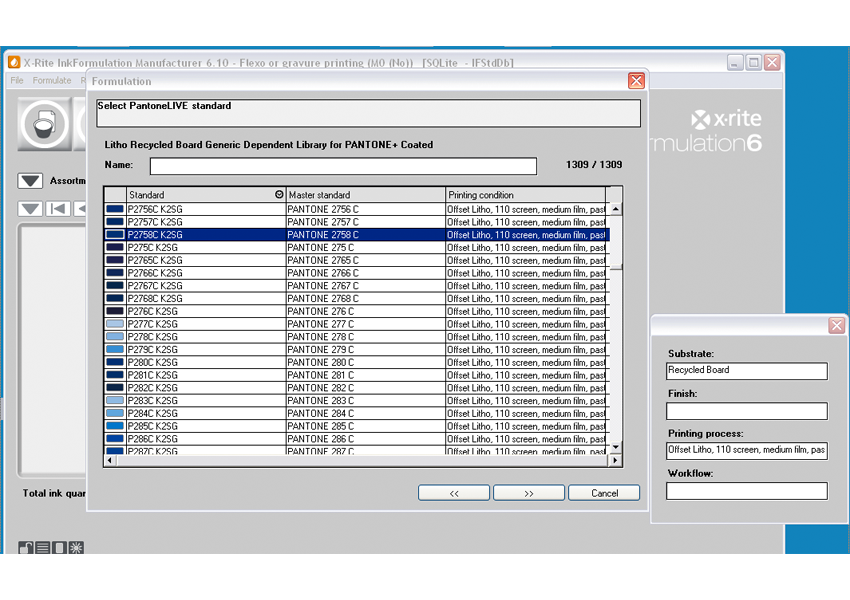850x600 pixels.
Task: Click the color swatch for P285C K2SG
Action: (x=115, y=425)
